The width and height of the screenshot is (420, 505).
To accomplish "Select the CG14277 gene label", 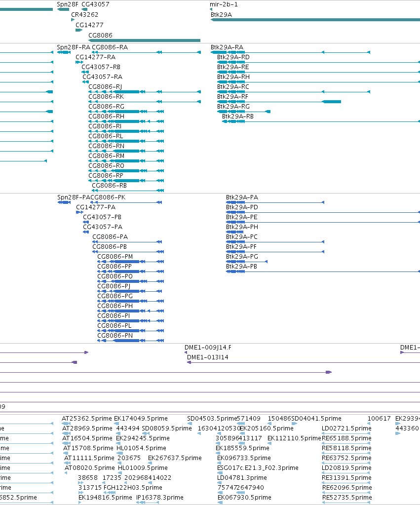I will [x=89, y=25].
